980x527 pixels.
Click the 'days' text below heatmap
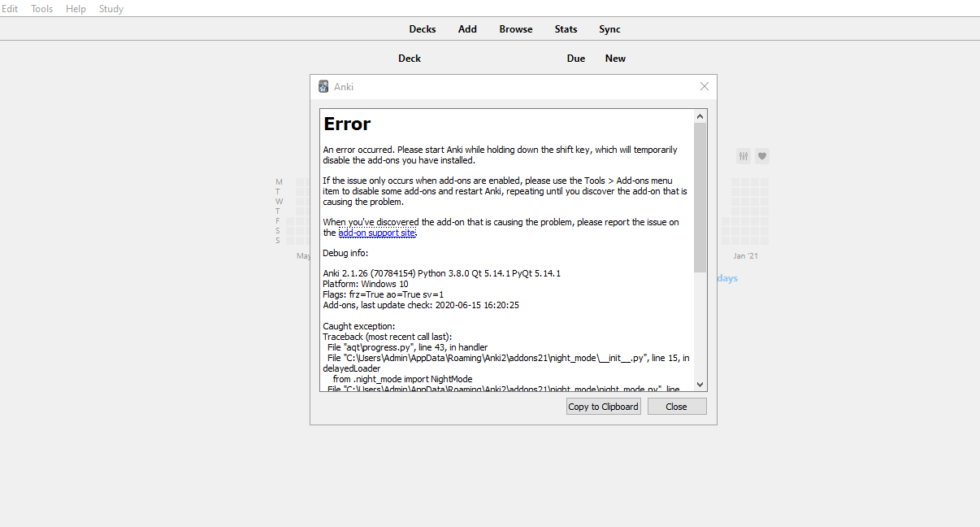pos(727,278)
